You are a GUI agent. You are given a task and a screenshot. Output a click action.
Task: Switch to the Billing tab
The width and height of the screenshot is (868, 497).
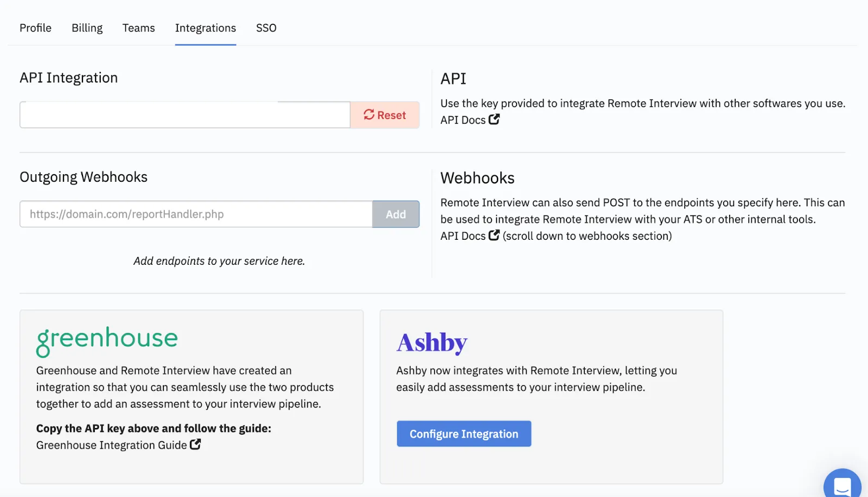(x=87, y=28)
